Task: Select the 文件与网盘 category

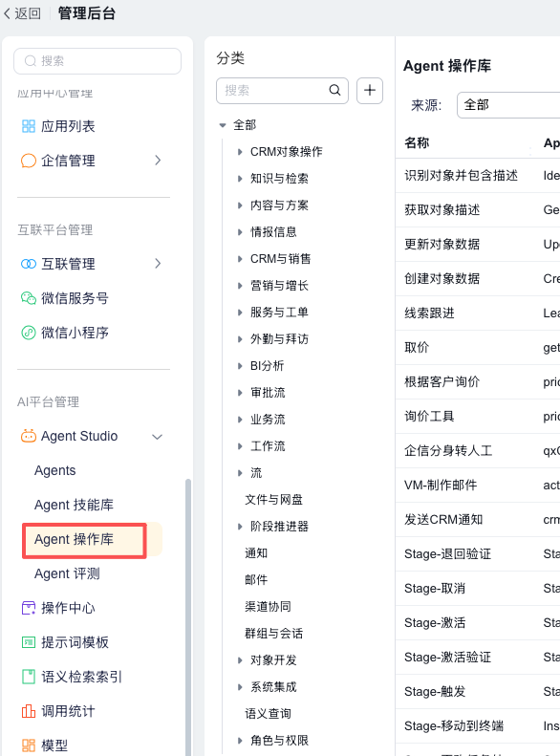Action: coord(273,500)
